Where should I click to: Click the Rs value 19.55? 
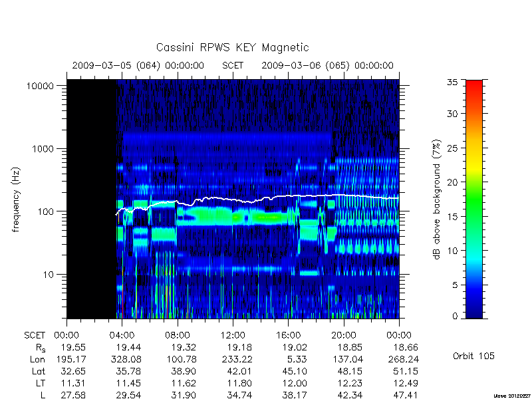coord(73,347)
